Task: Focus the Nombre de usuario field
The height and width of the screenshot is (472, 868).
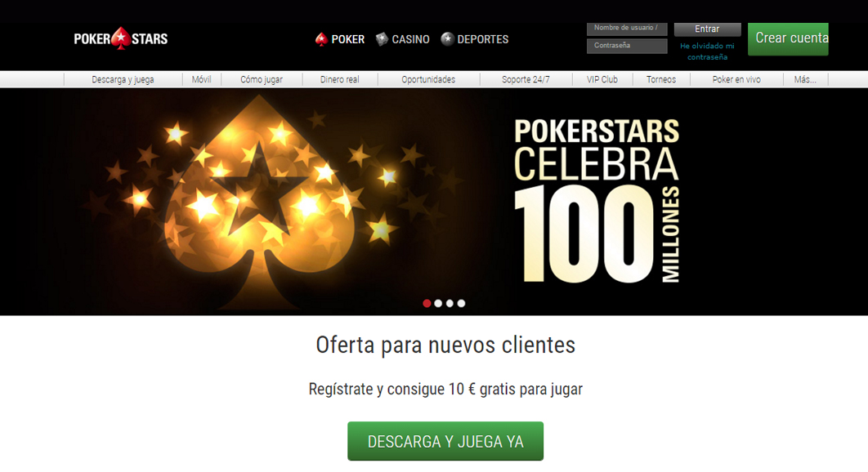Action: coord(627,29)
